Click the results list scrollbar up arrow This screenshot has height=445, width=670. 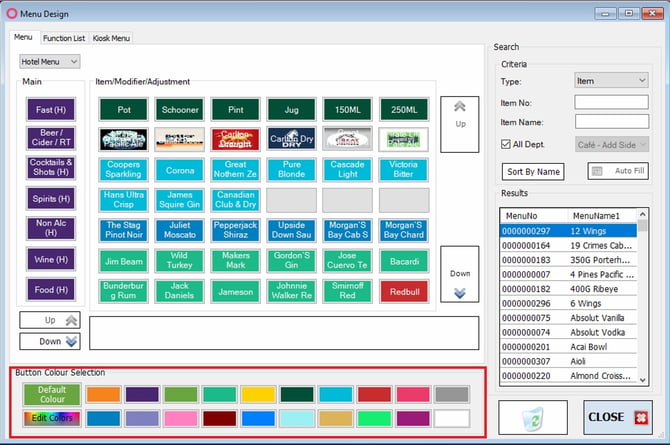(x=643, y=213)
